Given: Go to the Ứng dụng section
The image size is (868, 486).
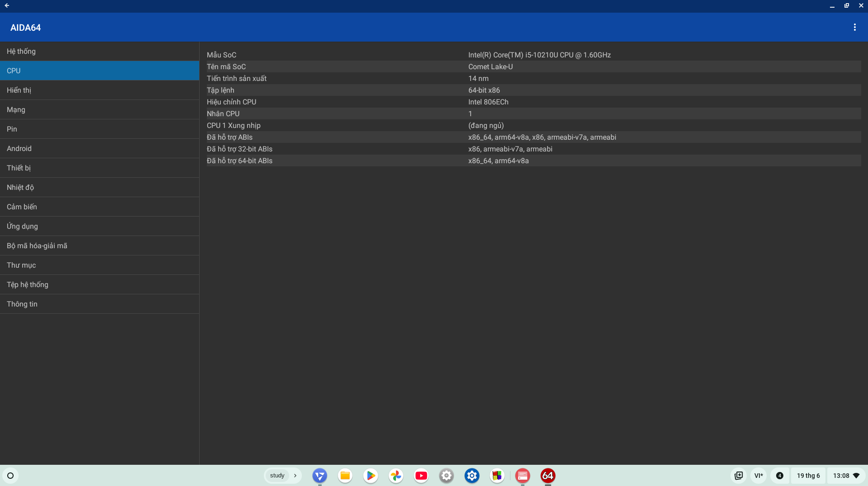Looking at the screenshot, I should click(x=100, y=226).
